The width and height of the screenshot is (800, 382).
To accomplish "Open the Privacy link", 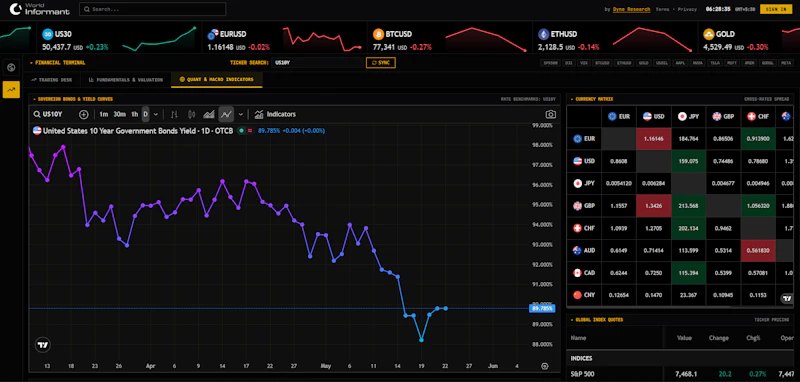I will point(687,9).
